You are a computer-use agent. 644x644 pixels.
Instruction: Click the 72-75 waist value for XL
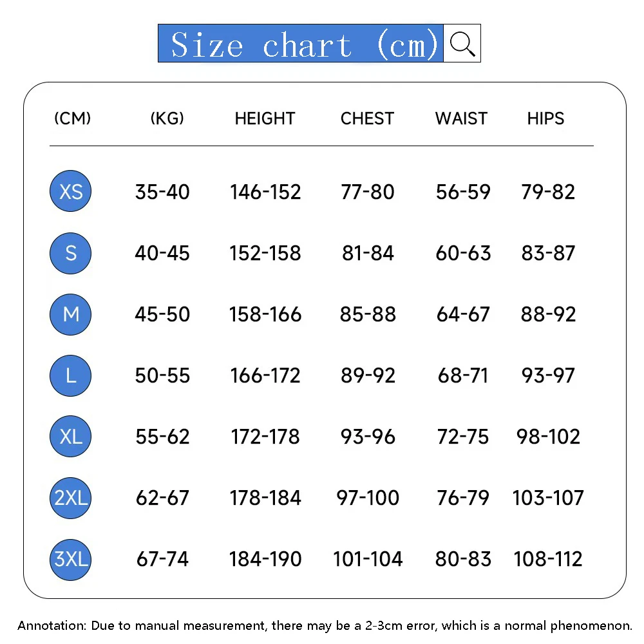click(x=463, y=437)
